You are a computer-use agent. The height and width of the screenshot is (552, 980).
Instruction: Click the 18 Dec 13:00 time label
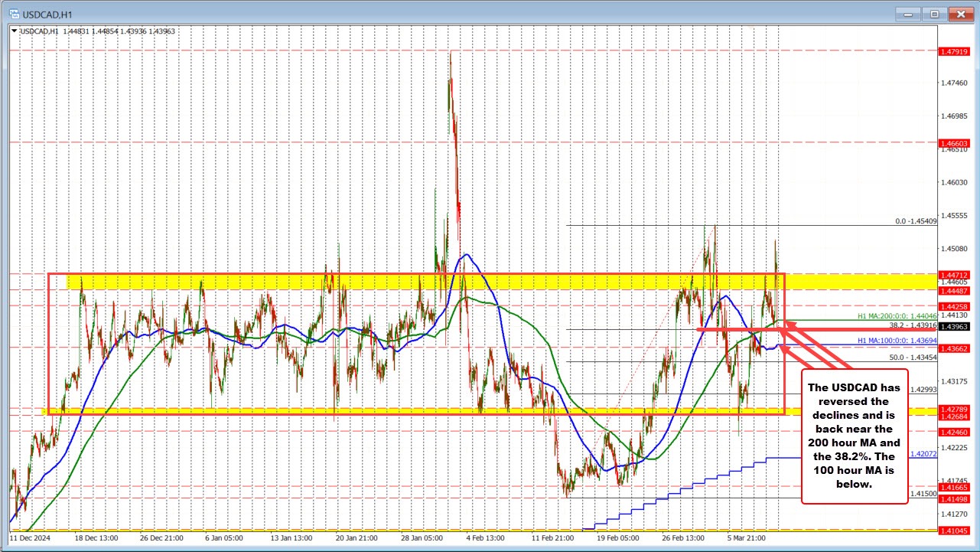tap(96, 537)
